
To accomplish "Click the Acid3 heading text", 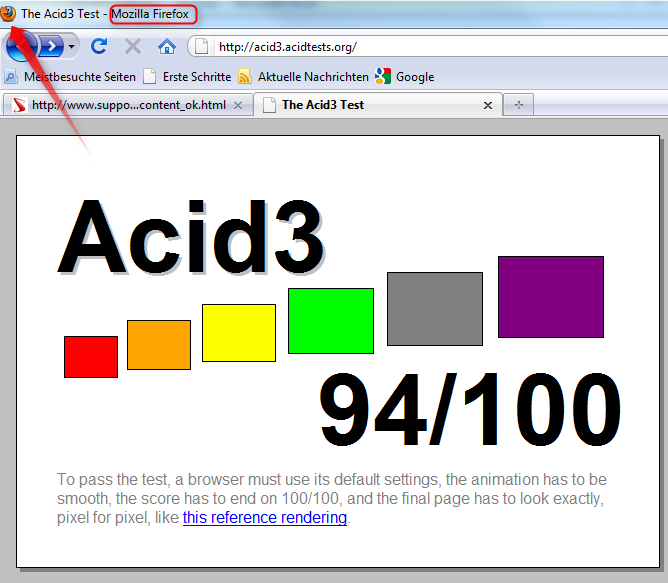I will click(x=192, y=237).
